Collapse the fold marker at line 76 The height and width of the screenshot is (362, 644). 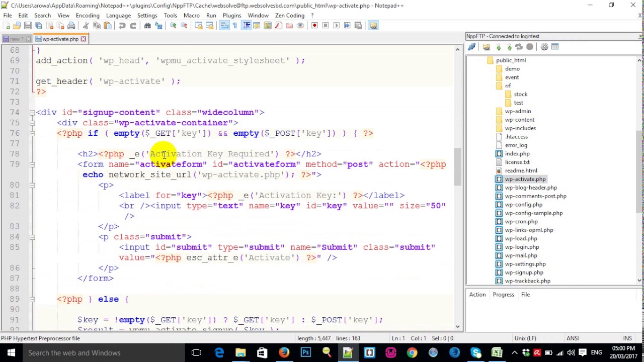(x=32, y=133)
